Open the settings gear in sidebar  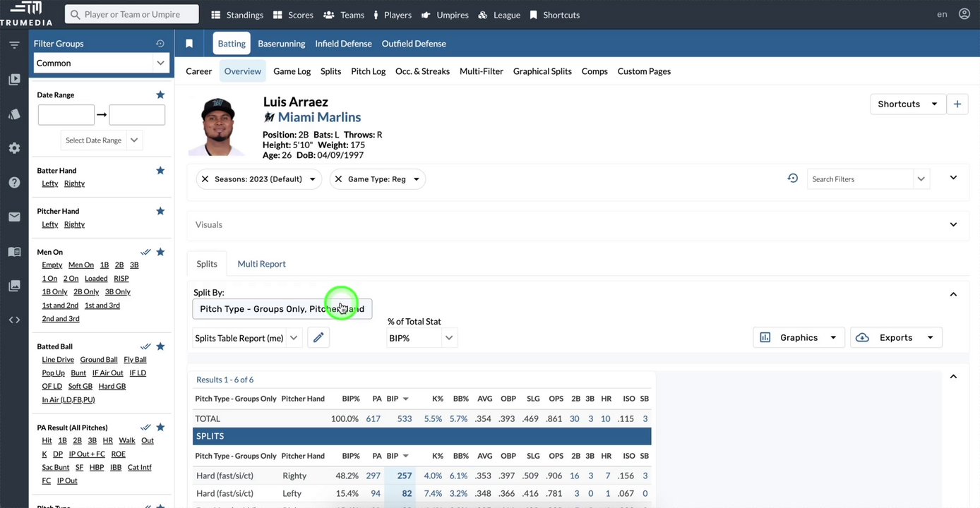(x=14, y=148)
